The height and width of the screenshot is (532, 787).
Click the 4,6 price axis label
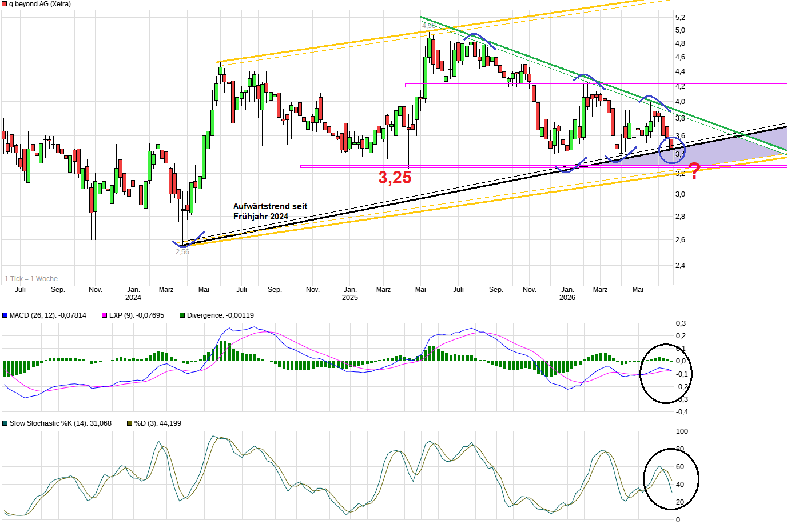coord(680,57)
